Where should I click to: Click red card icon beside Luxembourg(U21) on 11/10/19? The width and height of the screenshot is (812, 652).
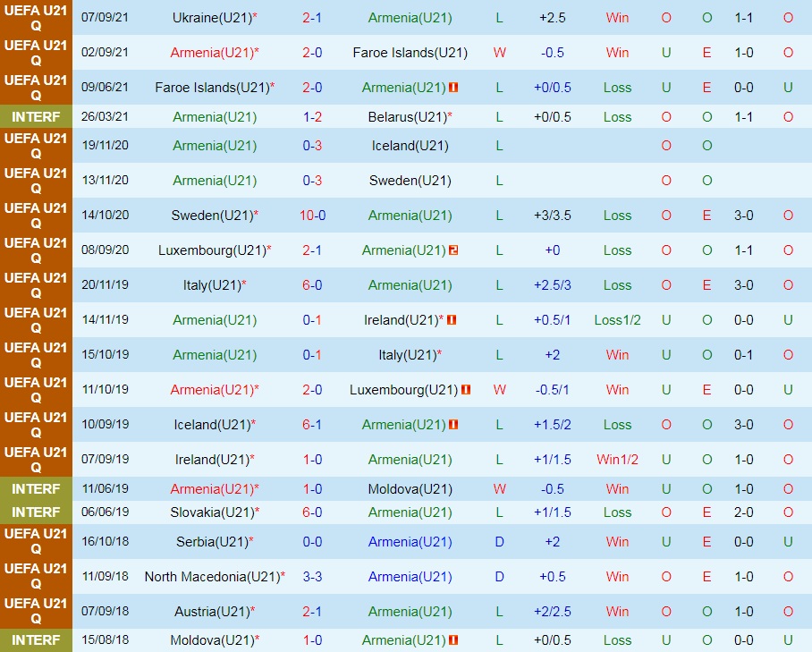coord(466,389)
